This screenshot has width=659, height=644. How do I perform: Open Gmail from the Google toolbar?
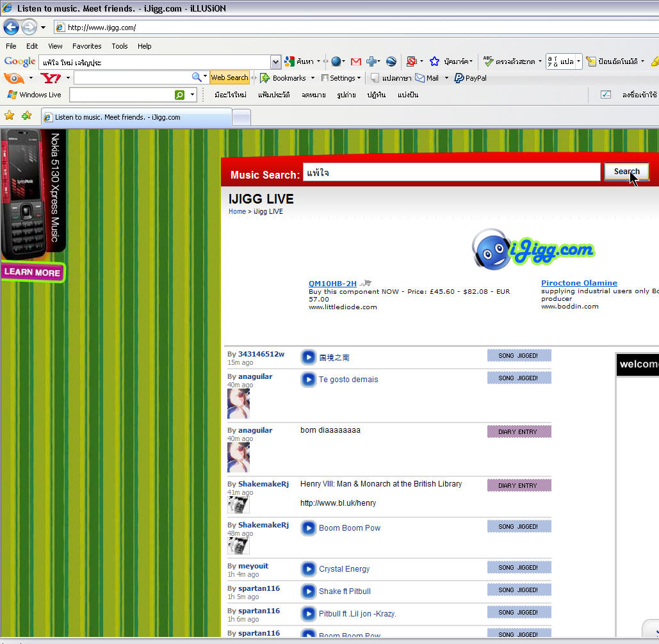(356, 61)
